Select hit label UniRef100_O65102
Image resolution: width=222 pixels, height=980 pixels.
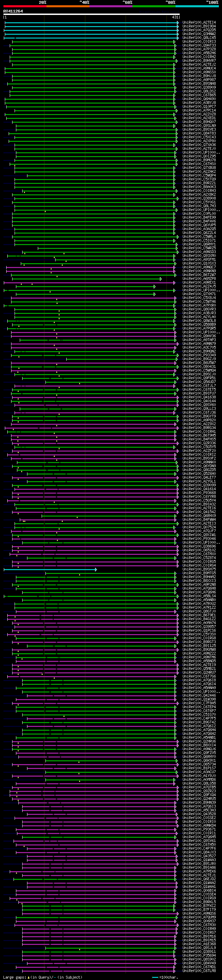point(199,550)
